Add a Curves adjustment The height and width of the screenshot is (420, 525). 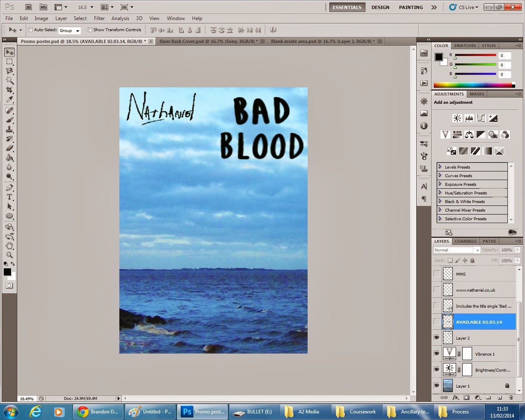pos(481,119)
